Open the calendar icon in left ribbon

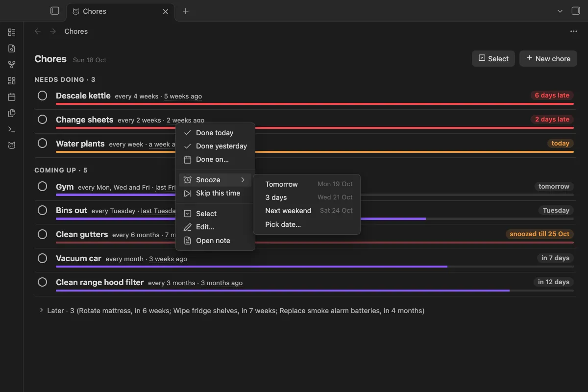(x=12, y=97)
